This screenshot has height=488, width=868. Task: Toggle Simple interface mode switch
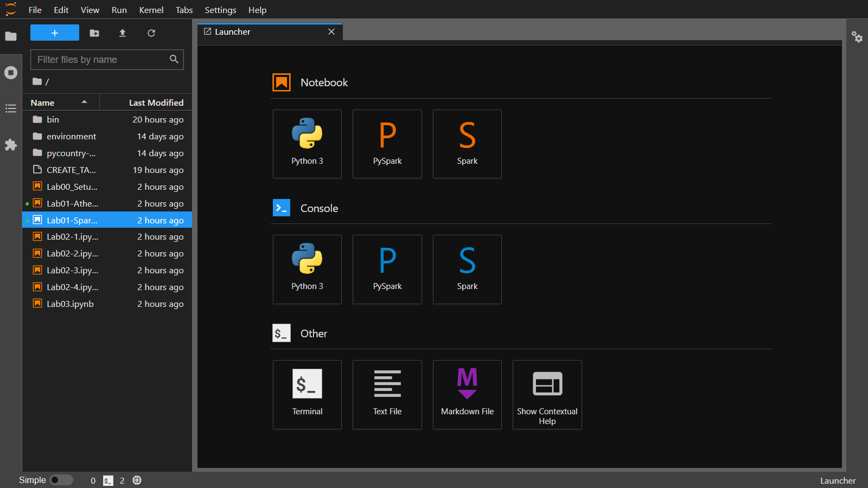61,480
